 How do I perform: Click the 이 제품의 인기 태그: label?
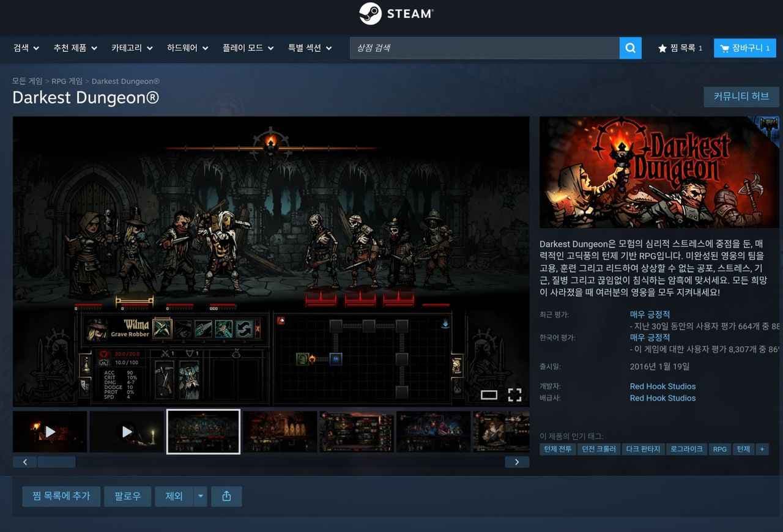[571, 436]
